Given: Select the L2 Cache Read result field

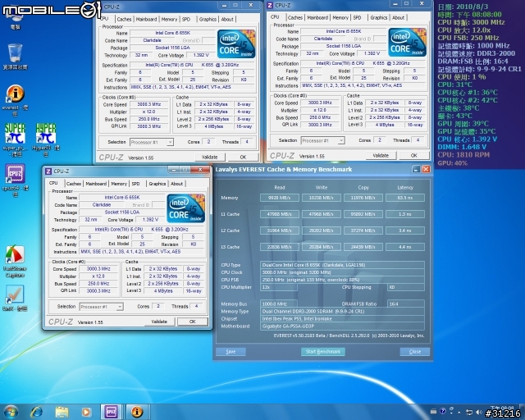Looking at the screenshot, I should pyautogui.click(x=280, y=231).
